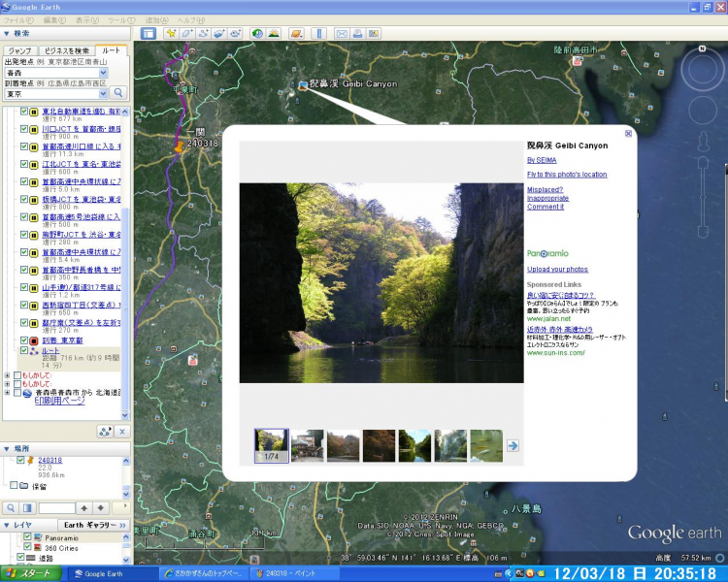
Task: Open the 編集 menu
Action: pos(54,20)
